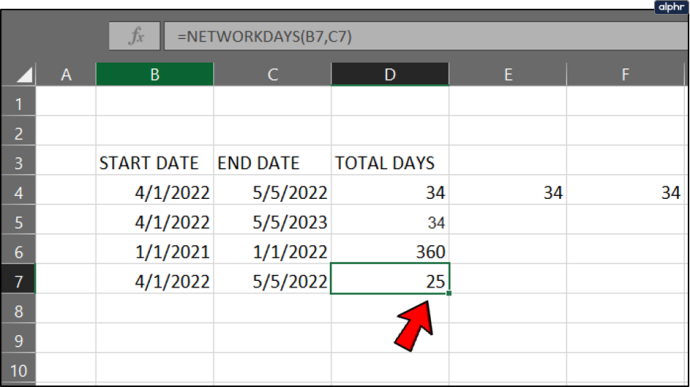Image resolution: width=690 pixels, height=387 pixels.
Task: Click the alphr logo badge
Action: (671, 7)
